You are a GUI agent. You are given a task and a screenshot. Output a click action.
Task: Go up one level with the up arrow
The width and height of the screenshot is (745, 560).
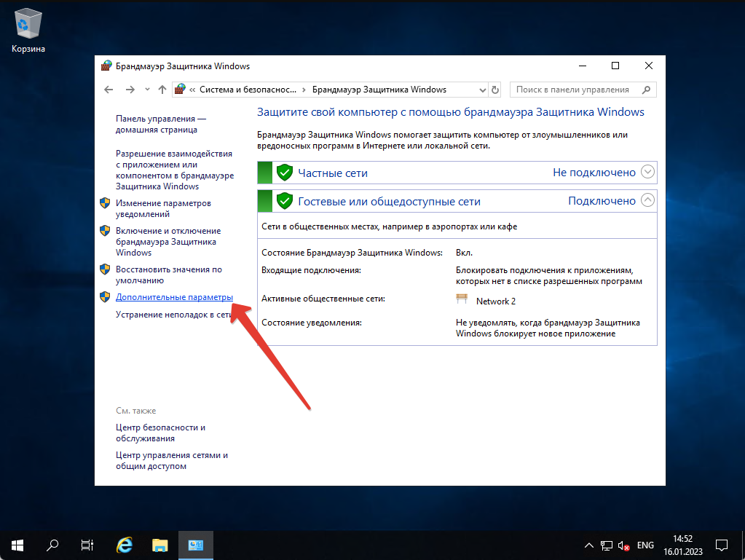pos(162,90)
